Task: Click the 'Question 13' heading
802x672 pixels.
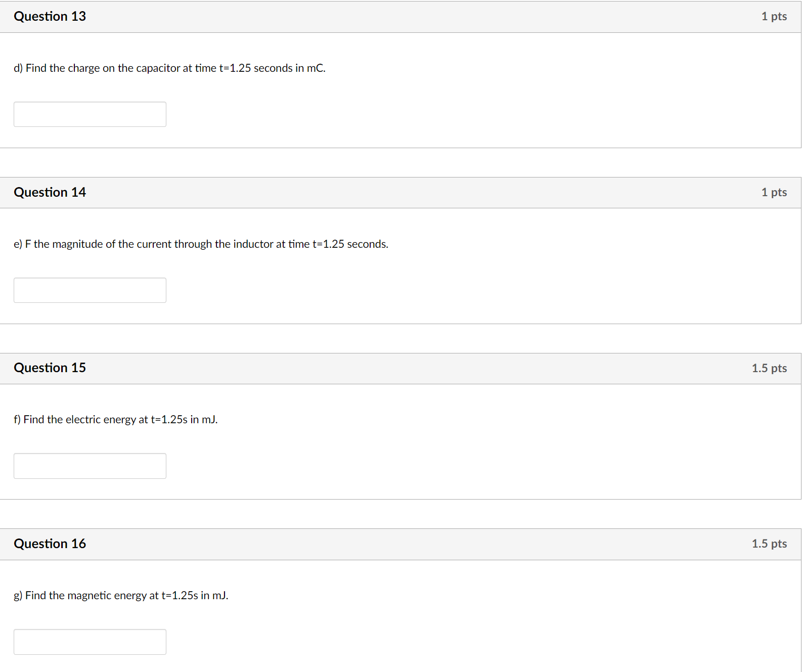Action: pyautogui.click(x=50, y=16)
